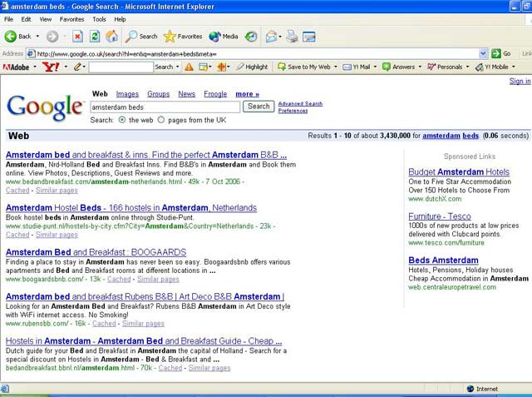Open Y! Mail toolbar button
The width and height of the screenshot is (532, 397).
click(x=357, y=67)
